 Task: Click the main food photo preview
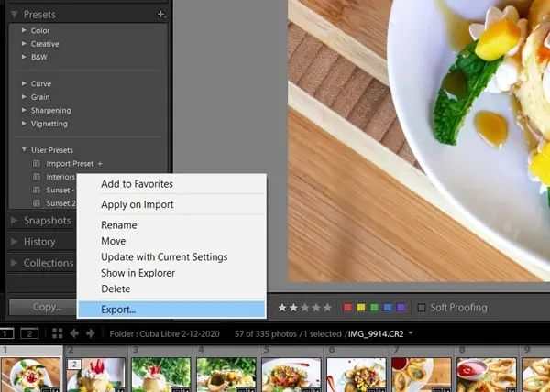coord(419,140)
